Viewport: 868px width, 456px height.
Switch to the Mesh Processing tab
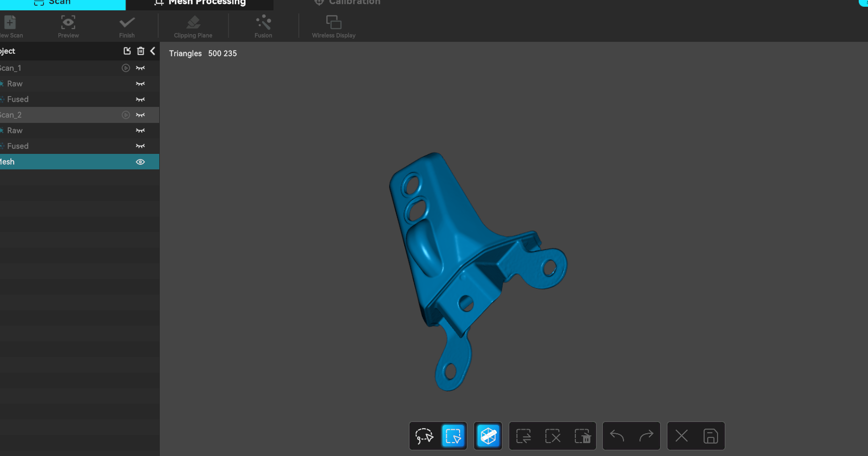(200, 3)
